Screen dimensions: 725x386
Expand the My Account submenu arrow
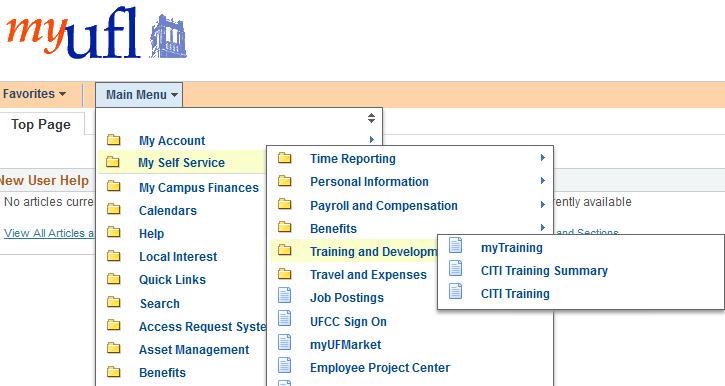(x=372, y=139)
